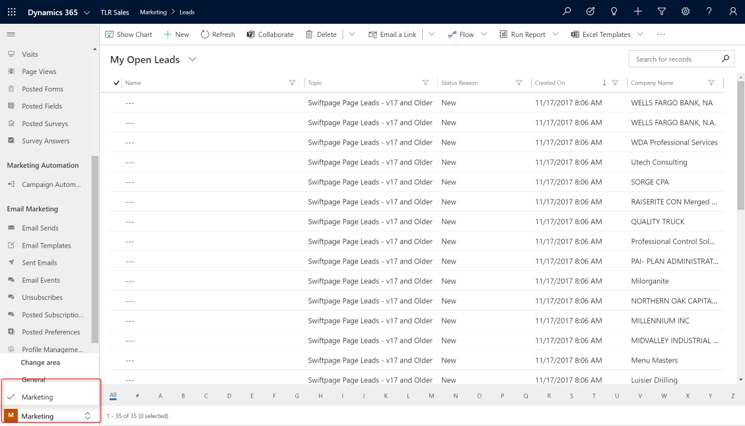
Task: Click the TLR Sales app name
Action: pyautogui.click(x=115, y=12)
